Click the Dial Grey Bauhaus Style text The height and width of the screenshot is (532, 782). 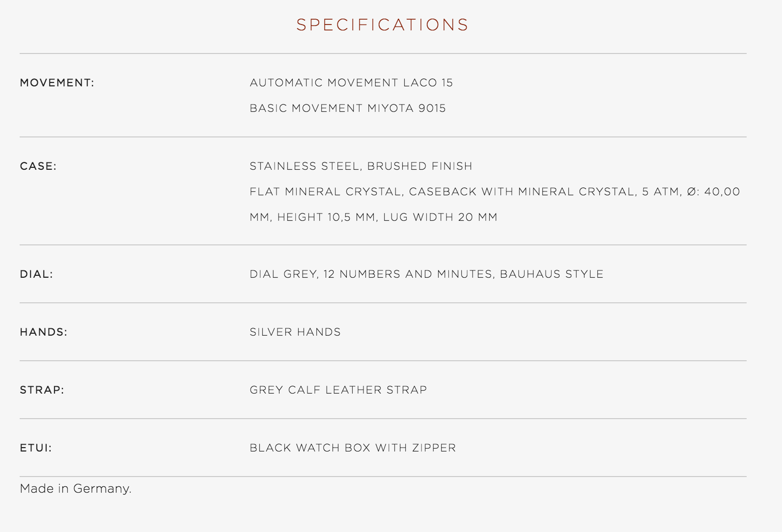[426, 274]
